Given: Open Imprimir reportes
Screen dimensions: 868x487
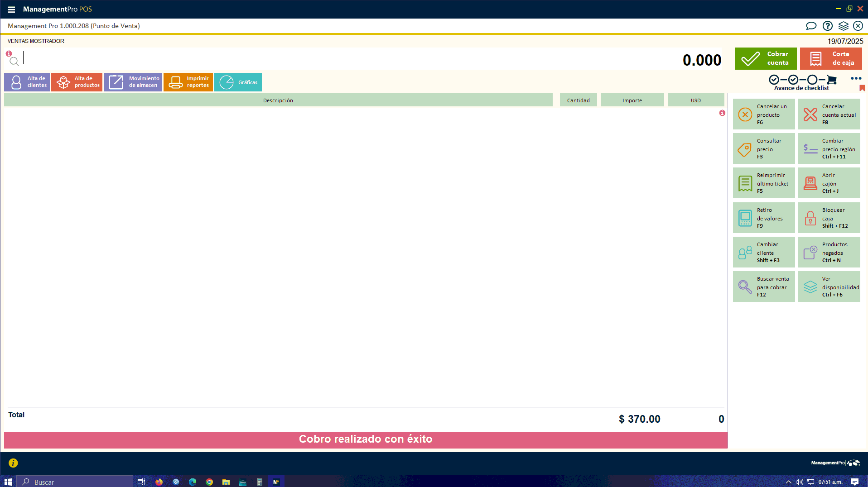Looking at the screenshot, I should pos(188,82).
